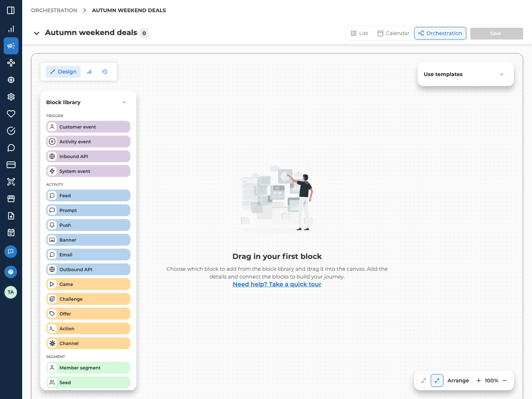Open the analytics bar chart sidebar icon

point(11,29)
